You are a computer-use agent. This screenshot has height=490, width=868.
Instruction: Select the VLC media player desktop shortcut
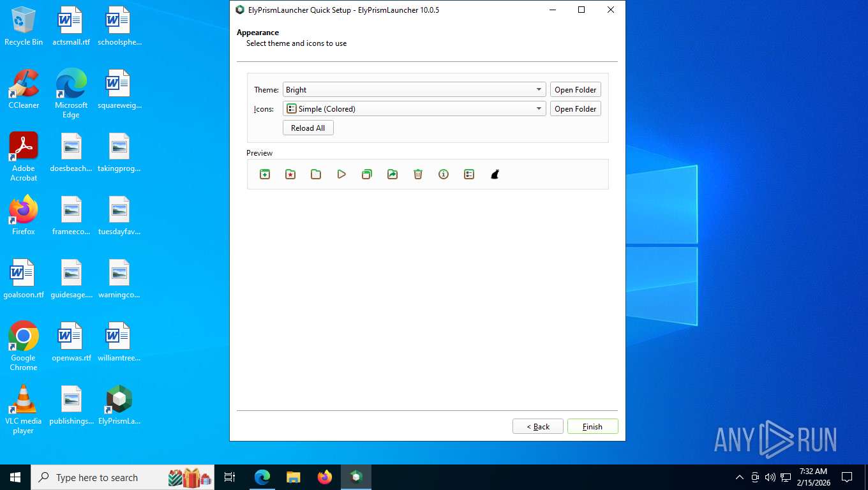24,410
